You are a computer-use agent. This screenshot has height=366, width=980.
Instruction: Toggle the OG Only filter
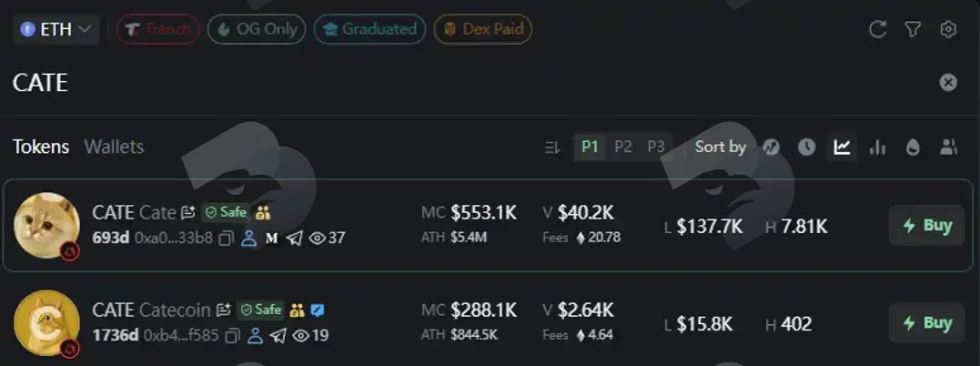(257, 29)
